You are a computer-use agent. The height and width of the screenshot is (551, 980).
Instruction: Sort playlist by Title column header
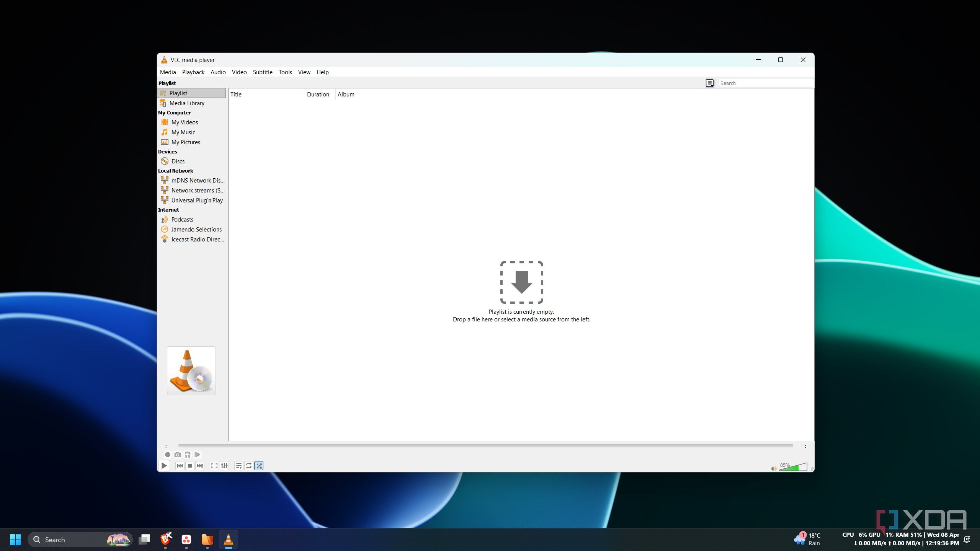coord(266,94)
